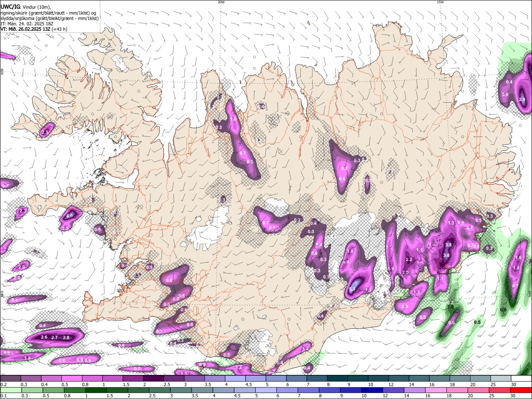Screen dimensions: 532x399
Task: Click the 2.3 value off the west coast
Action: pyautogui.click(x=23, y=211)
